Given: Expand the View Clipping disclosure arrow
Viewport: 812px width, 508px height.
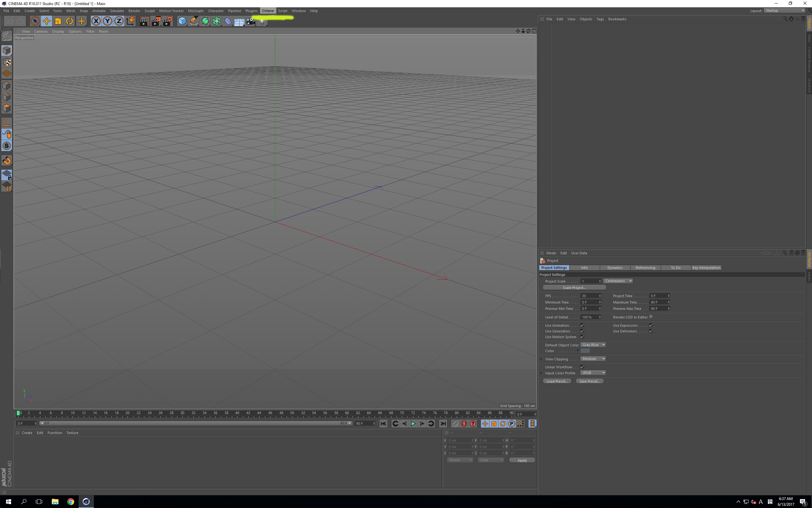Looking at the screenshot, I should click(541, 359).
